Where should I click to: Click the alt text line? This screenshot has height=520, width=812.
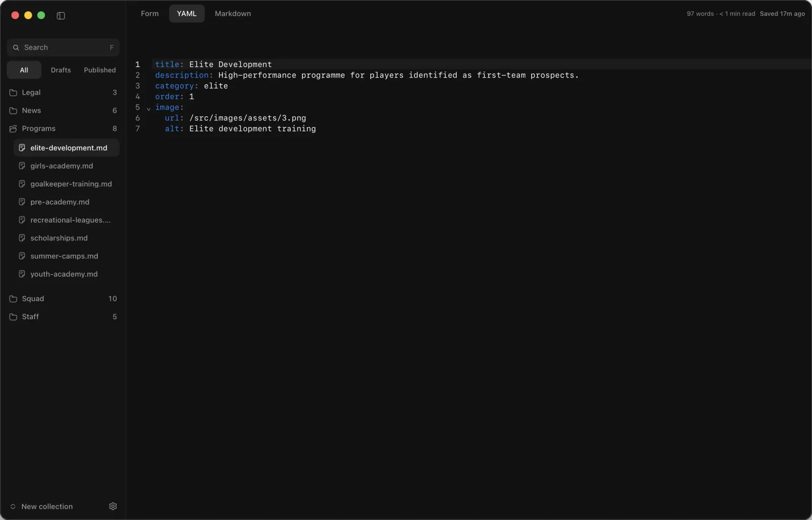(x=240, y=128)
